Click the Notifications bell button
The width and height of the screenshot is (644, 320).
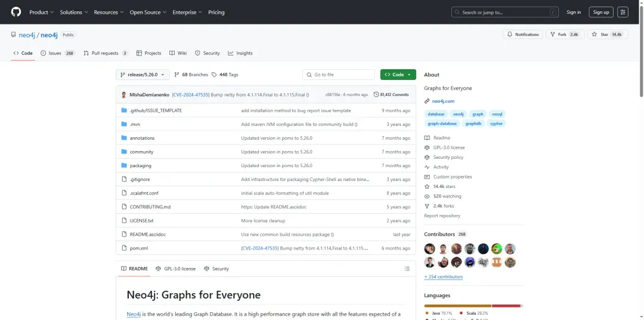click(x=523, y=35)
